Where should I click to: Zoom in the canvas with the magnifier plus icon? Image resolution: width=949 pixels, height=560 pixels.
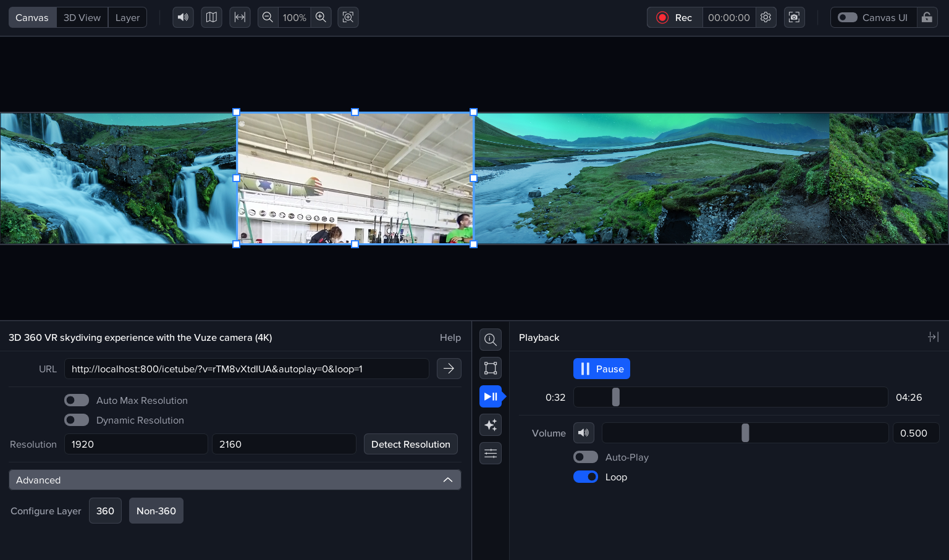click(321, 17)
